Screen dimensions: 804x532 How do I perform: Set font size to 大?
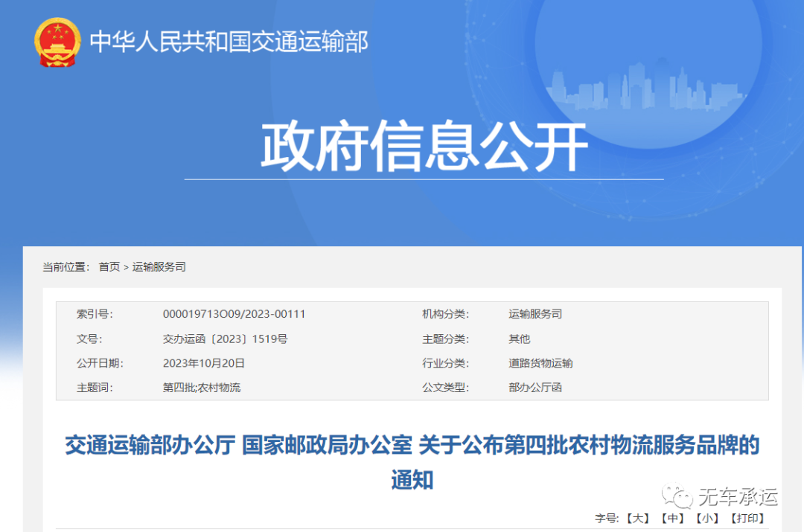pyautogui.click(x=638, y=518)
